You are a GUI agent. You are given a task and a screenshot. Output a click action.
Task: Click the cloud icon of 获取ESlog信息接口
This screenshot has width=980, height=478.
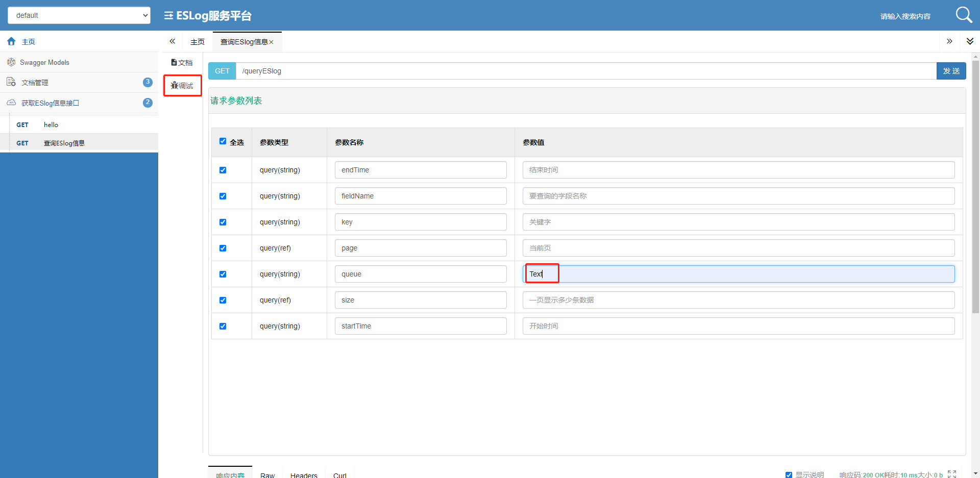pyautogui.click(x=11, y=103)
